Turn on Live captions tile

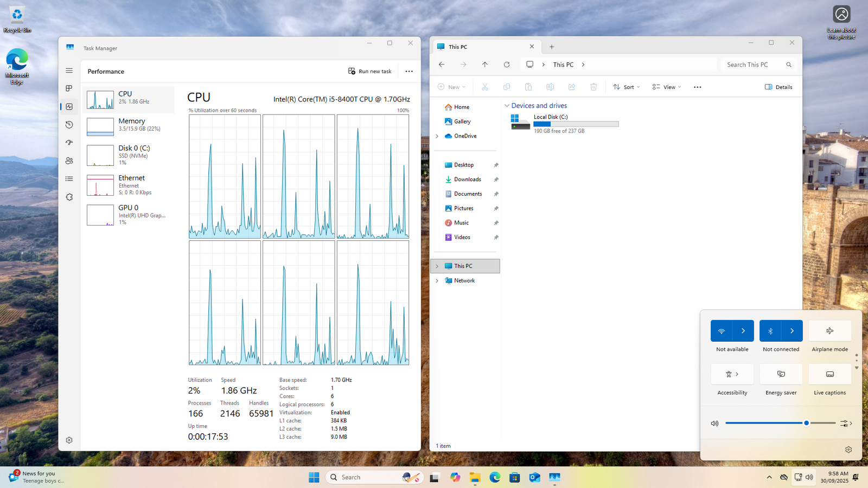(x=829, y=374)
